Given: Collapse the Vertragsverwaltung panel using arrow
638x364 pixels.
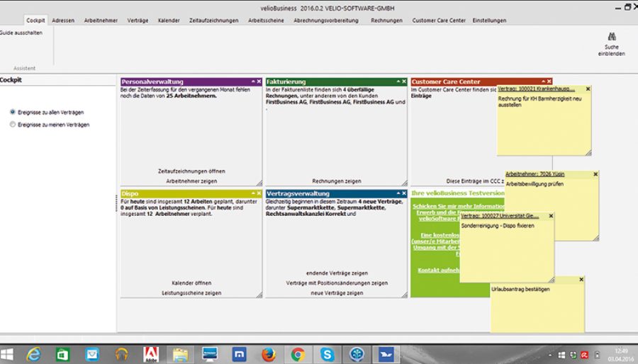Looking at the screenshot, I should [398, 193].
